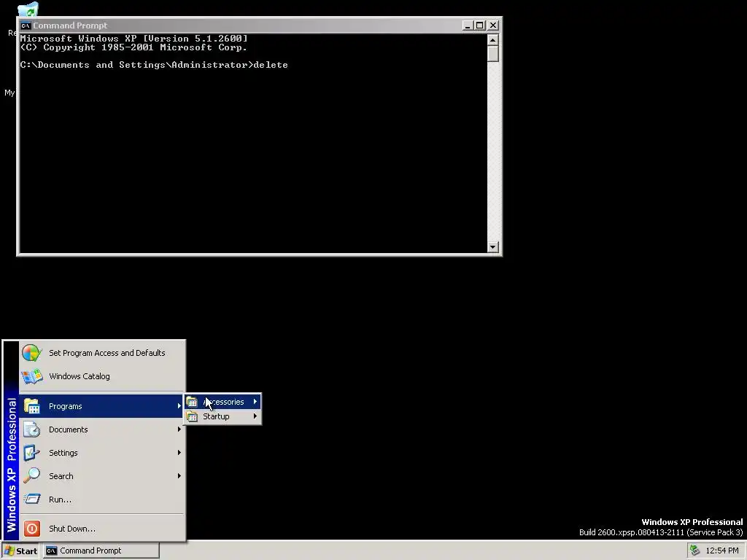Click the Search magnifying glass icon
The height and width of the screenshot is (560, 747).
point(32,475)
